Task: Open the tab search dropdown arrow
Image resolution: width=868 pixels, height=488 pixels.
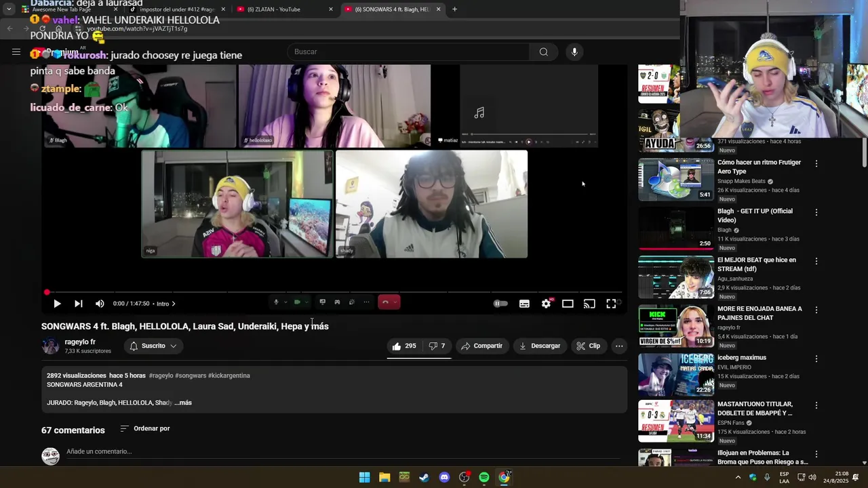Action: coord(8,9)
